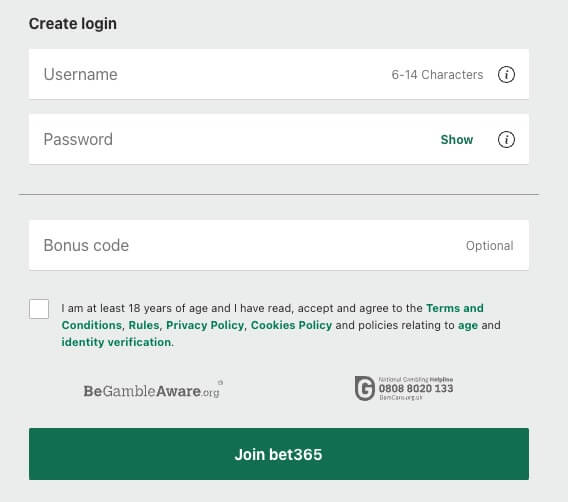Toggle Show to reveal the password
Image resolution: width=568 pixels, height=502 pixels.
[x=456, y=139]
